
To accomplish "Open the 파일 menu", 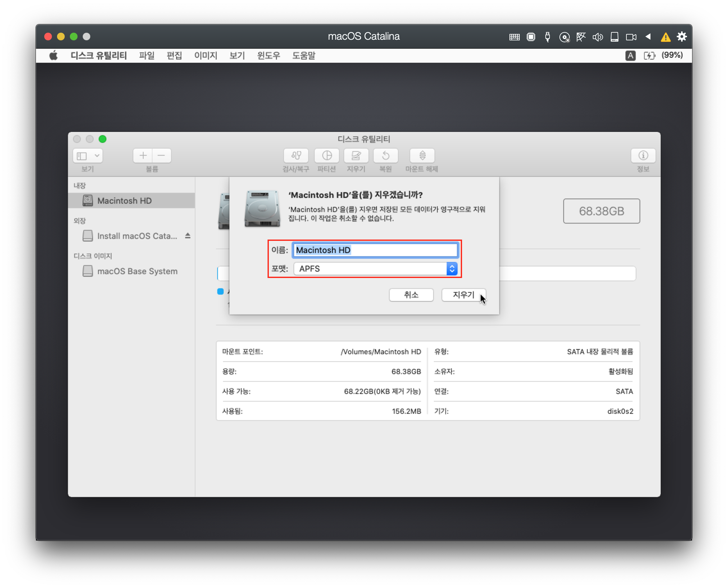I will point(146,55).
